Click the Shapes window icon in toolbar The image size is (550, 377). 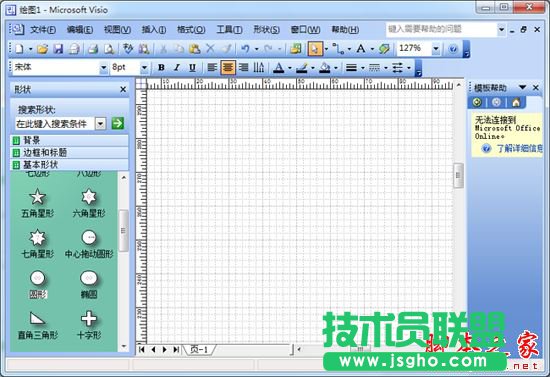(x=295, y=49)
